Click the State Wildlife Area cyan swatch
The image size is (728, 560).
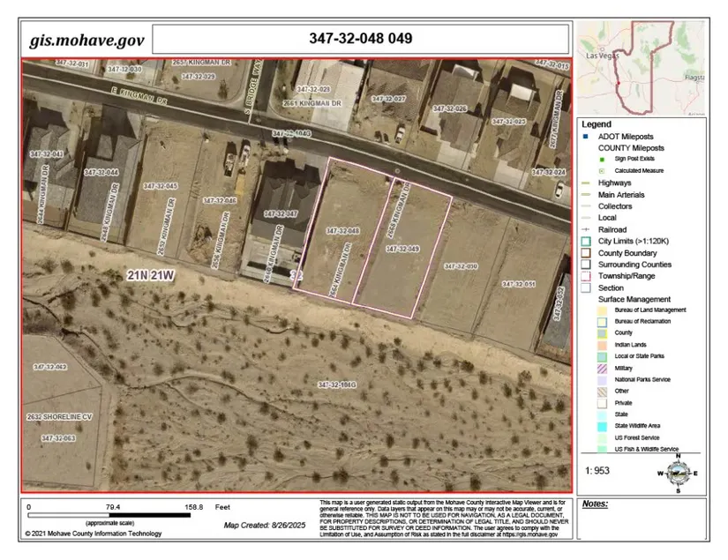[600, 426]
